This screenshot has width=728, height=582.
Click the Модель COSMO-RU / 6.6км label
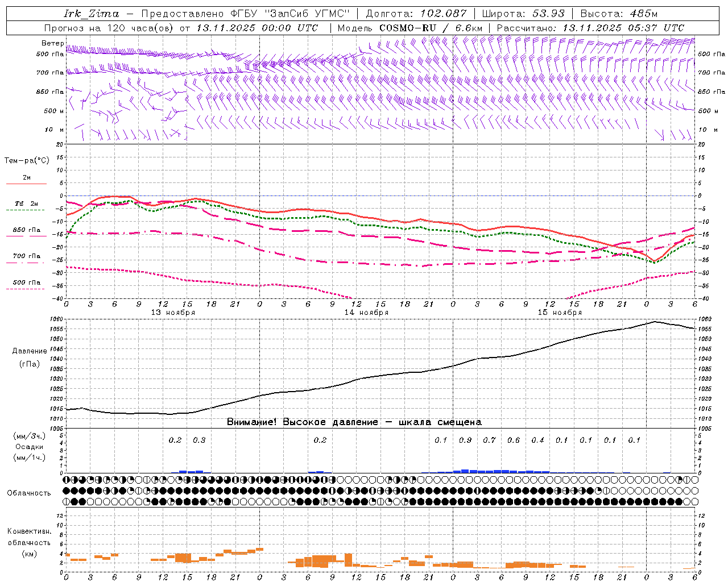coord(410,28)
